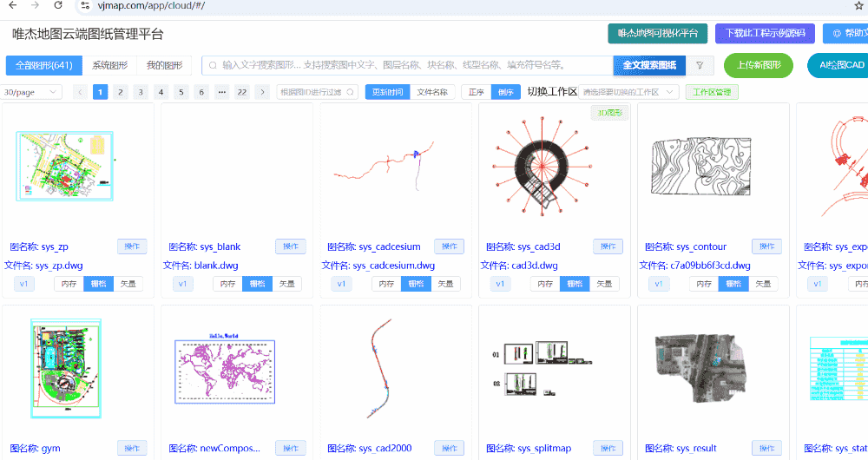This screenshot has width=868, height=460.
Task: Sort by 文件名称
Action: [x=432, y=93]
